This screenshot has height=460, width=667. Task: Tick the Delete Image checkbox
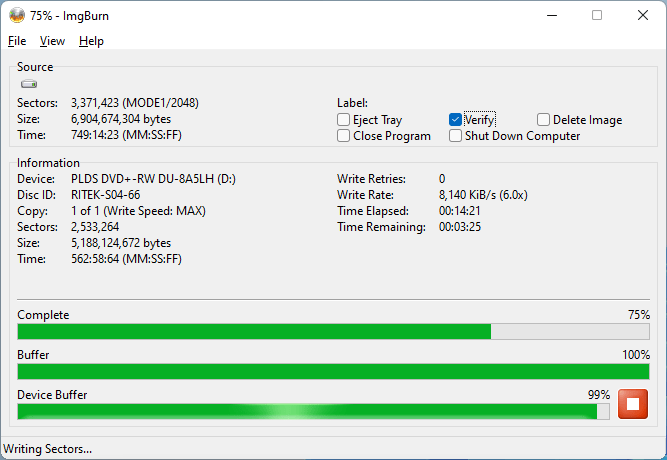click(544, 120)
